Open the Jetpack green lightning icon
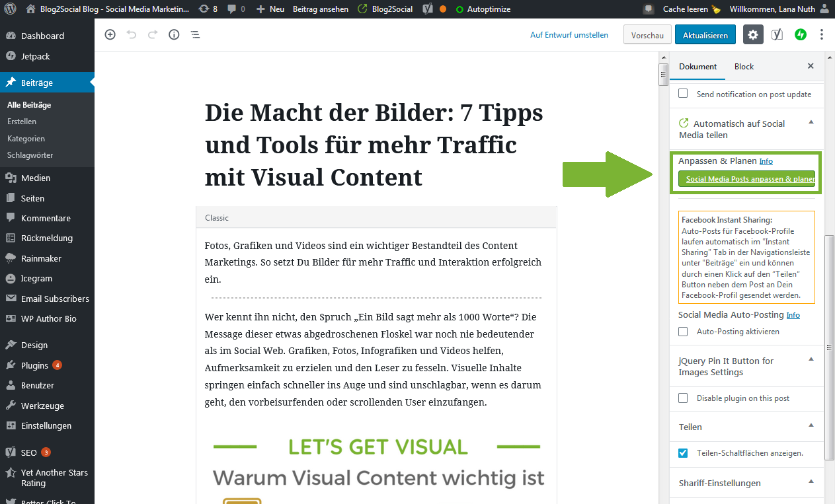The height and width of the screenshot is (504, 835). click(801, 35)
